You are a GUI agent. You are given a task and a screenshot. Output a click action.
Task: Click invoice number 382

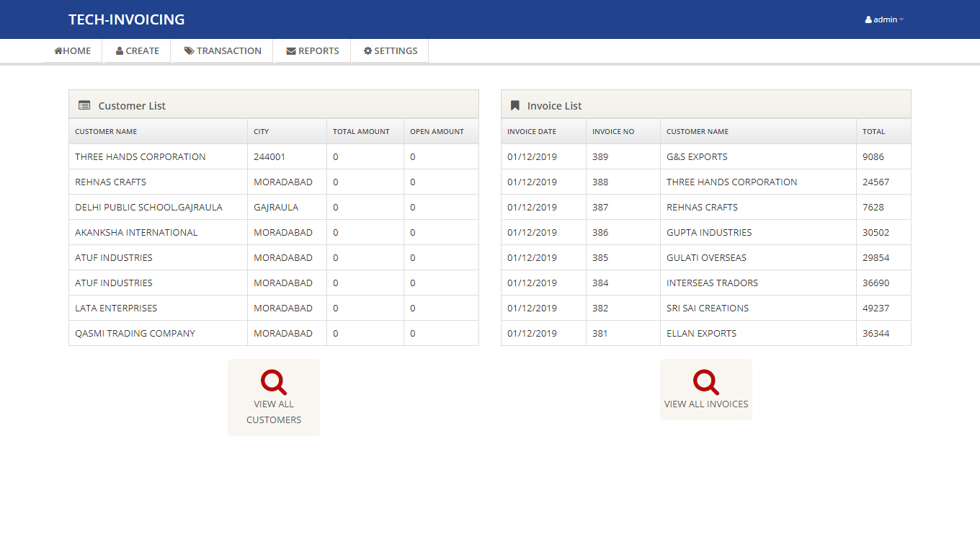pyautogui.click(x=600, y=308)
